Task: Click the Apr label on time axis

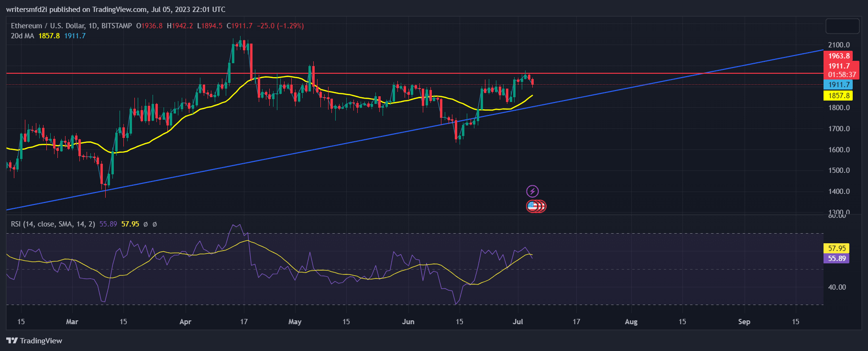Action: click(x=185, y=322)
